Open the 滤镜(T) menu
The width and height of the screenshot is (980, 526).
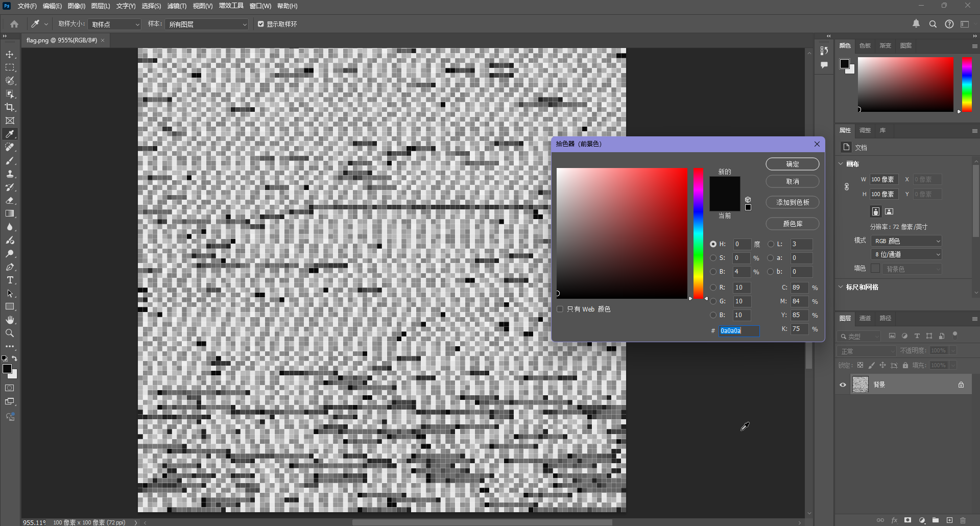pos(177,6)
